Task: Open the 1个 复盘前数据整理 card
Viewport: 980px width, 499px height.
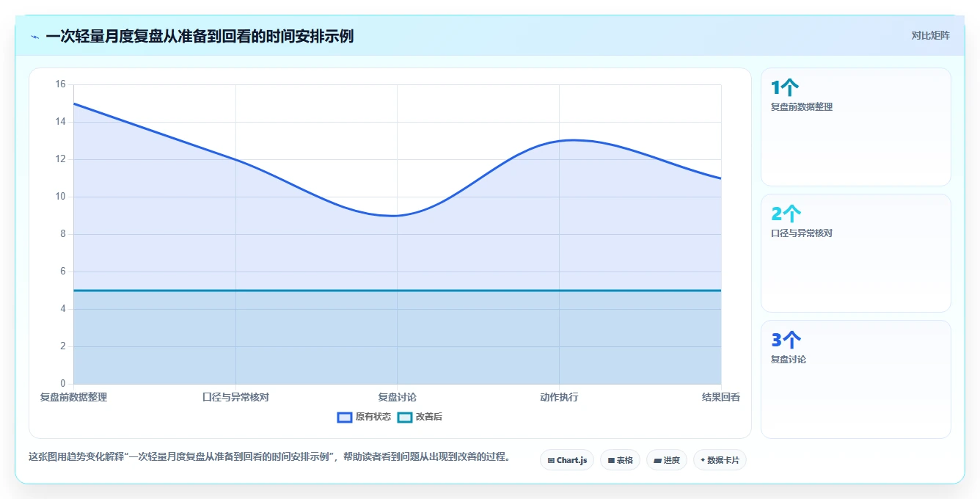Action: click(x=856, y=127)
